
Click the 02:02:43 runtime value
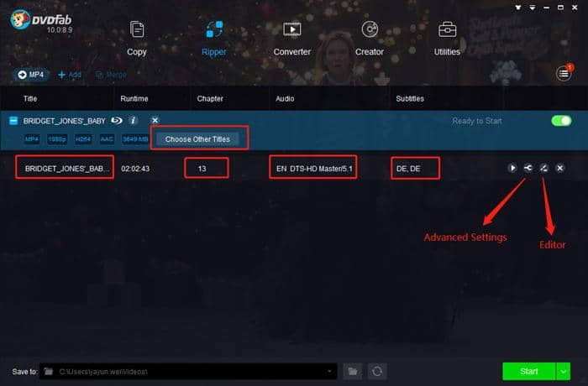click(135, 169)
